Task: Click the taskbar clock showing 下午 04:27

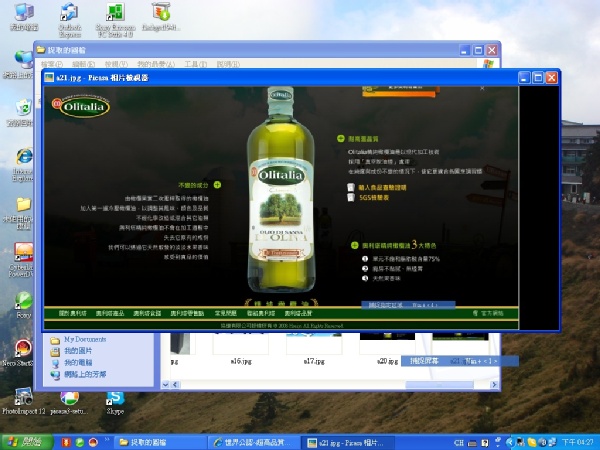Action: (577, 442)
